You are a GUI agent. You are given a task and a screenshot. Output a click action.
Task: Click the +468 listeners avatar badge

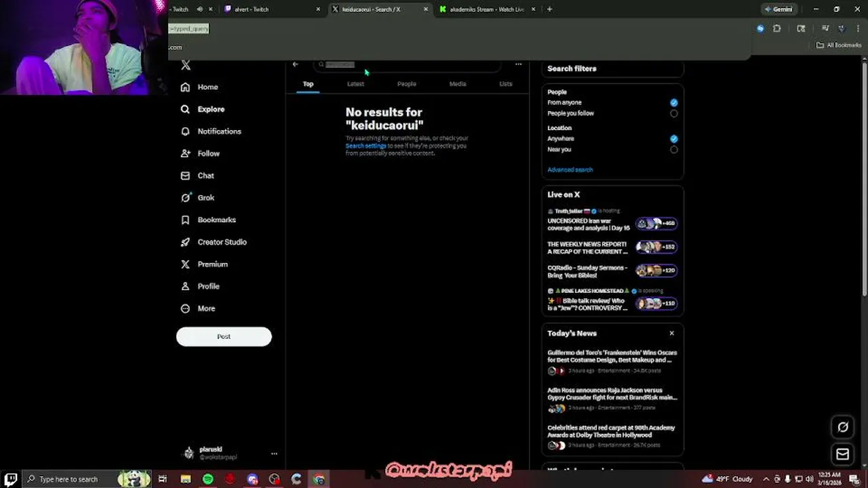656,223
